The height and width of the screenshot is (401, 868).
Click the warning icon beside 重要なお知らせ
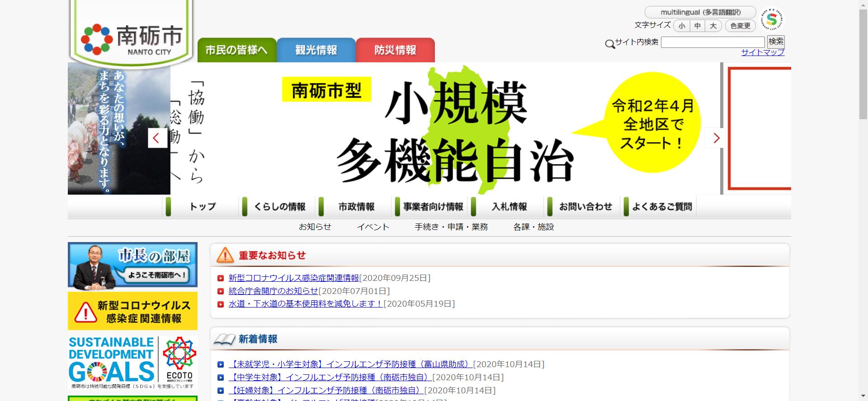coord(225,256)
